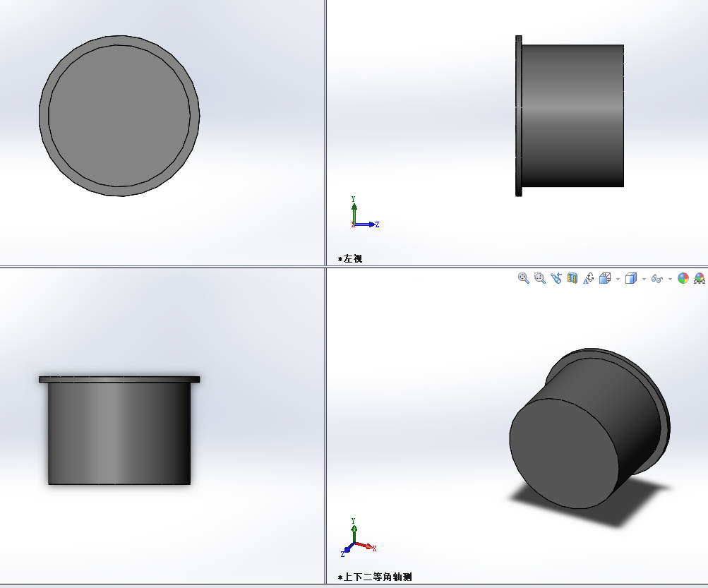Click the Apply Scene icon
Viewport: 708px width, 588px height.
coord(700,278)
